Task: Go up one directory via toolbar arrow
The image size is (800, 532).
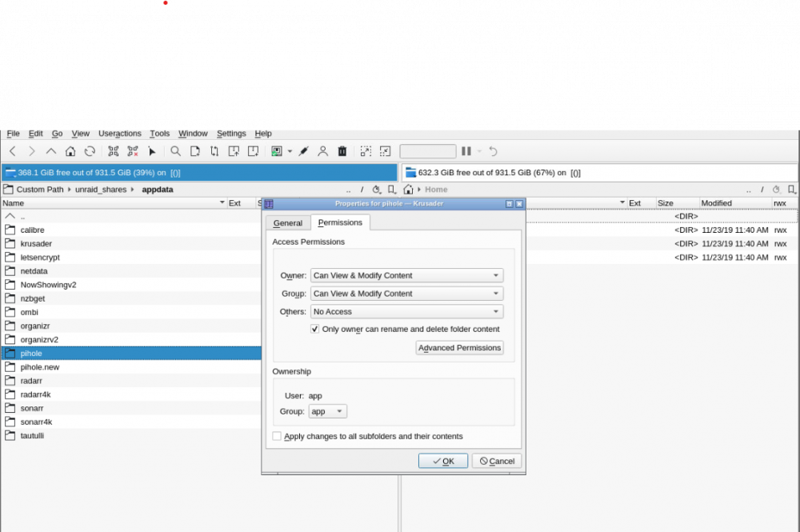Action: 51,151
